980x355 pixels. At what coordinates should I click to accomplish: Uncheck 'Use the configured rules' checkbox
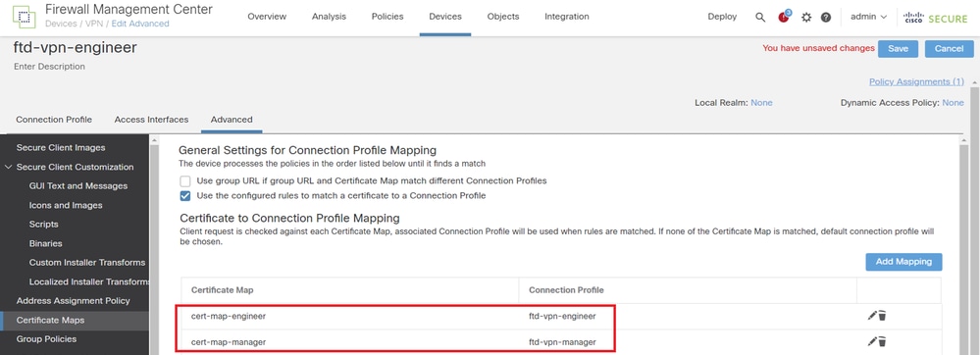click(185, 195)
